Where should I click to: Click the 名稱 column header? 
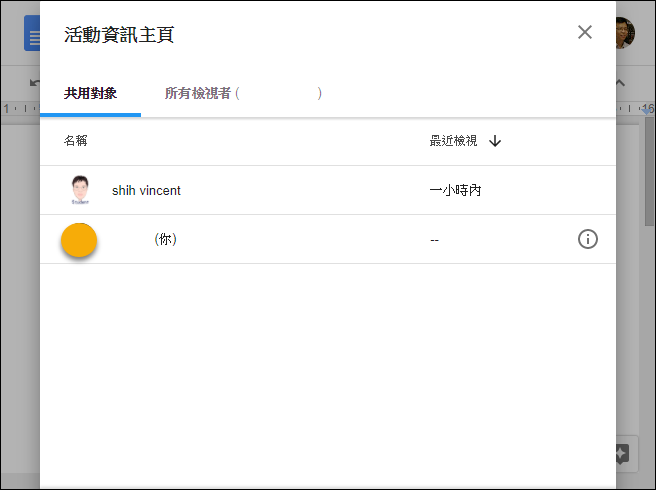(x=76, y=141)
